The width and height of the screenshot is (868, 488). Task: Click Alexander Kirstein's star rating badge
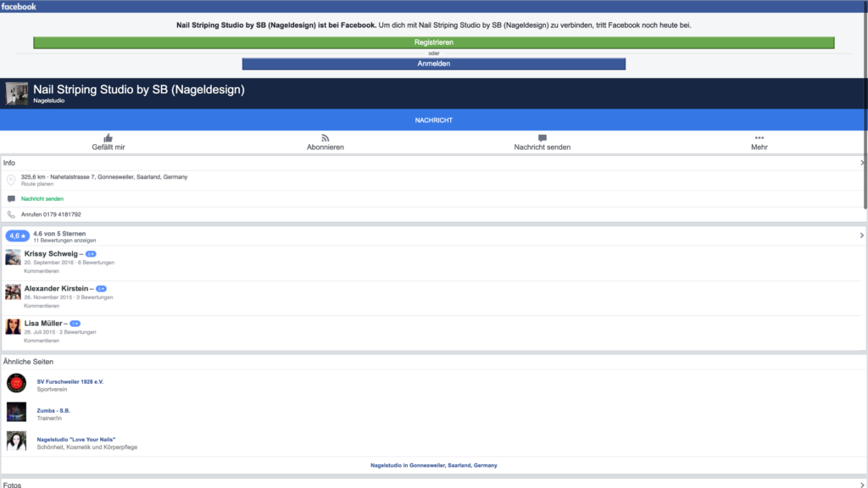pos(102,289)
